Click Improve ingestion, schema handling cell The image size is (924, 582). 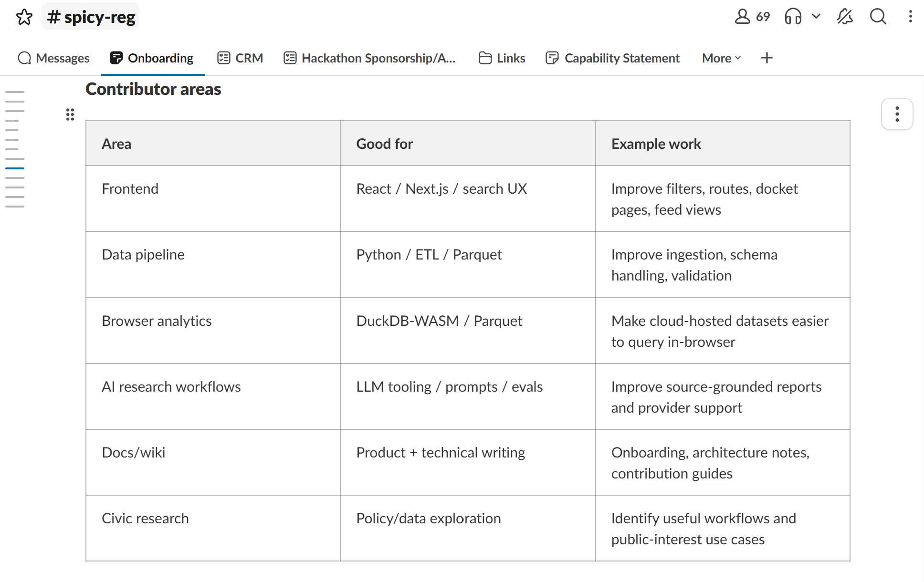pos(723,265)
